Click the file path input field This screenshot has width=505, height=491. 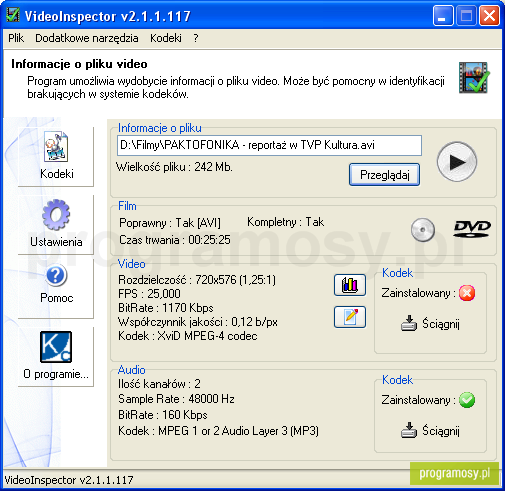269,145
